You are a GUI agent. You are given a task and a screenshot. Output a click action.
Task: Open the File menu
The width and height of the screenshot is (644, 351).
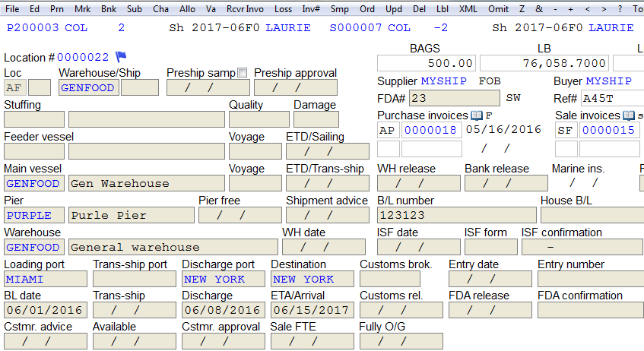(x=12, y=8)
